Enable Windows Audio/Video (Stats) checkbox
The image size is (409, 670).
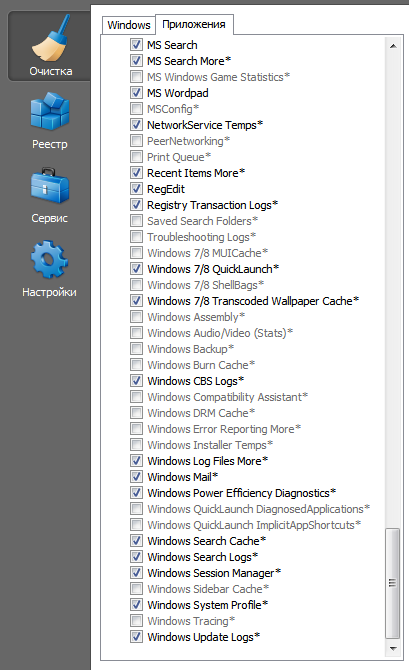coord(136,332)
